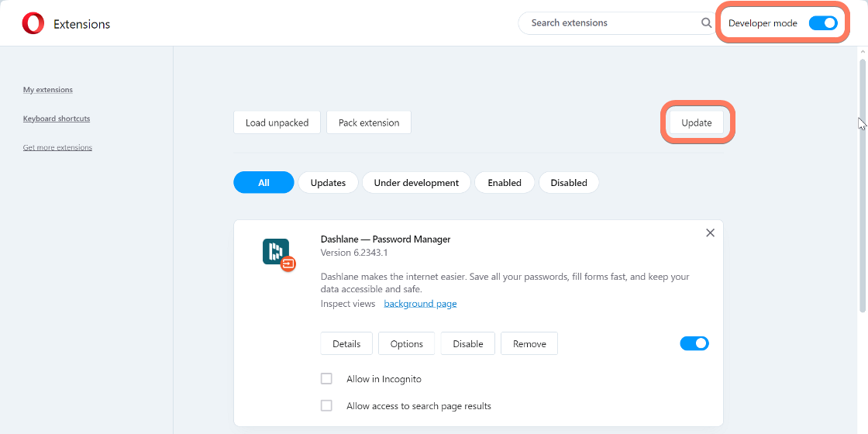Select the All filter tab
Viewport: 868px width, 434px height.
click(263, 183)
